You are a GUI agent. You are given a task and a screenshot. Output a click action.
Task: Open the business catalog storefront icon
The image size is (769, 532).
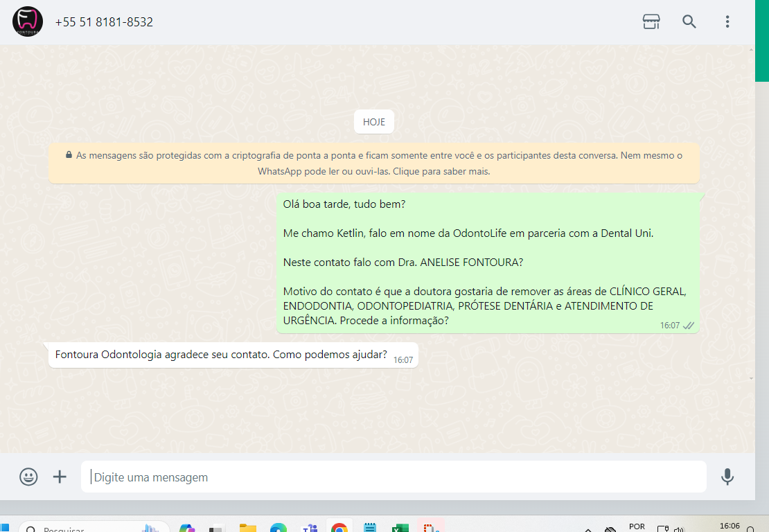tap(651, 21)
